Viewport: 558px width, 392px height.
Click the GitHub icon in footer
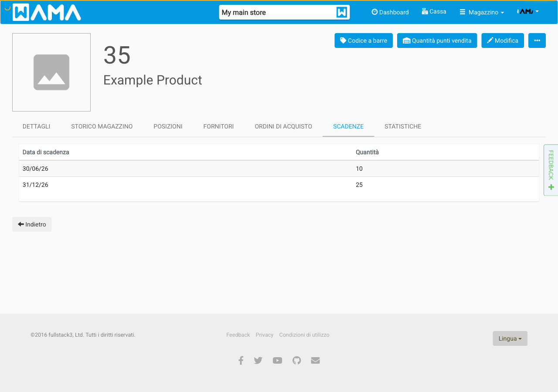click(297, 360)
